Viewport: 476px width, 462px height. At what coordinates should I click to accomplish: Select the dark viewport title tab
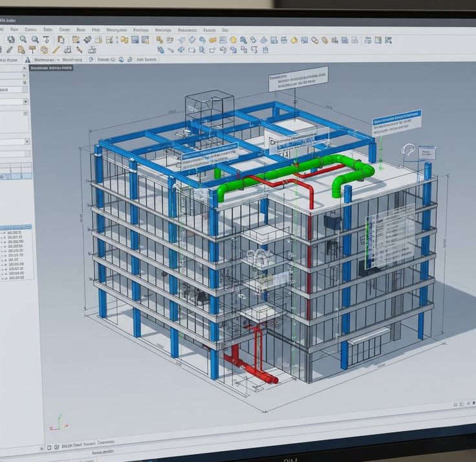[x=51, y=68]
